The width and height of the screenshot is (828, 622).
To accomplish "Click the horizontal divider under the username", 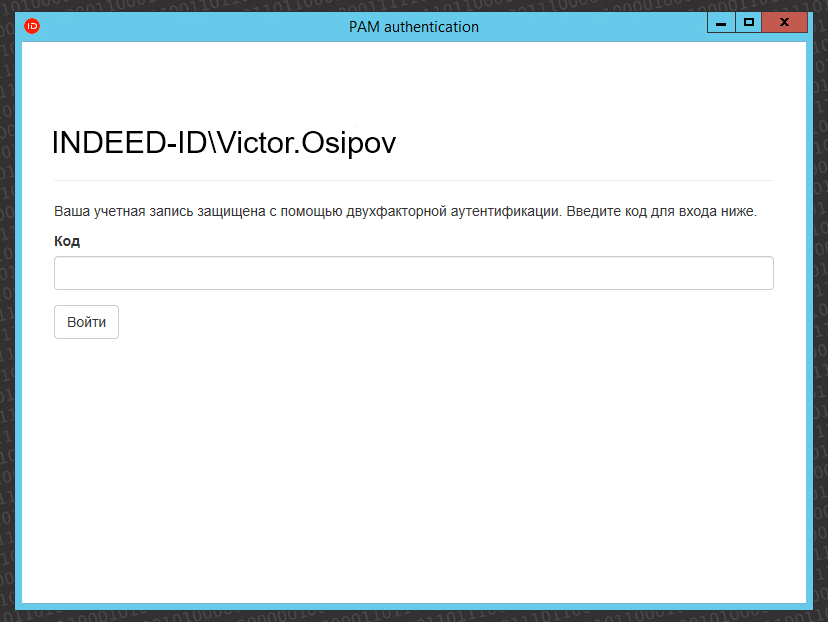I will click(413, 180).
